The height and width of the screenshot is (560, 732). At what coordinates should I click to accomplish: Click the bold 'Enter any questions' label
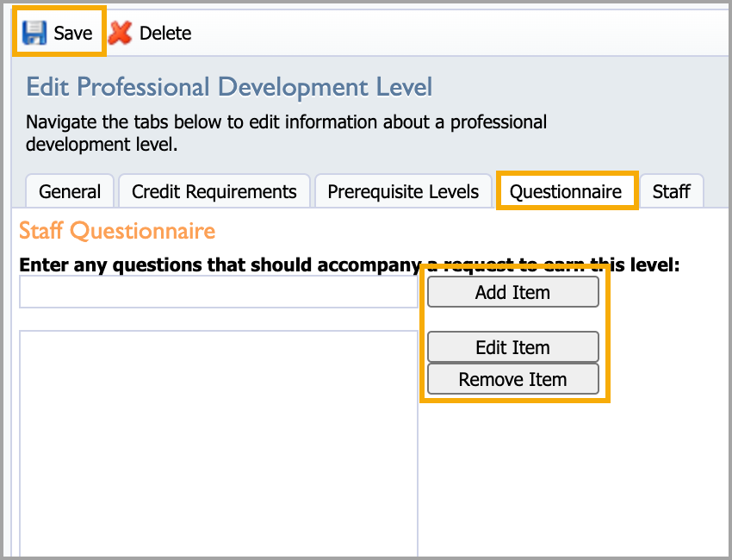click(349, 264)
